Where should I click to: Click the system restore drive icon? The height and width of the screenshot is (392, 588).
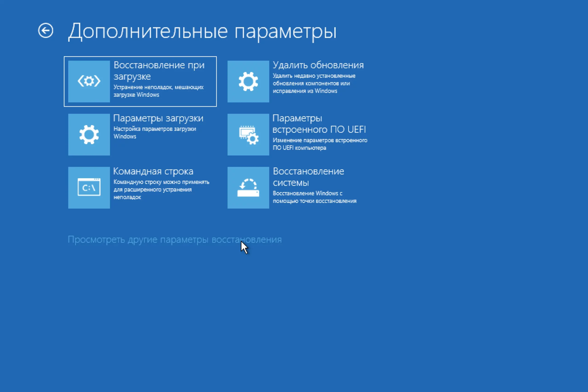coord(248,187)
